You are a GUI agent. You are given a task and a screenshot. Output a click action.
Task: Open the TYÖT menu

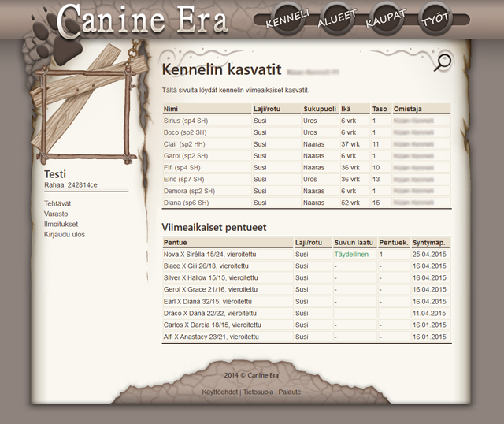click(435, 20)
